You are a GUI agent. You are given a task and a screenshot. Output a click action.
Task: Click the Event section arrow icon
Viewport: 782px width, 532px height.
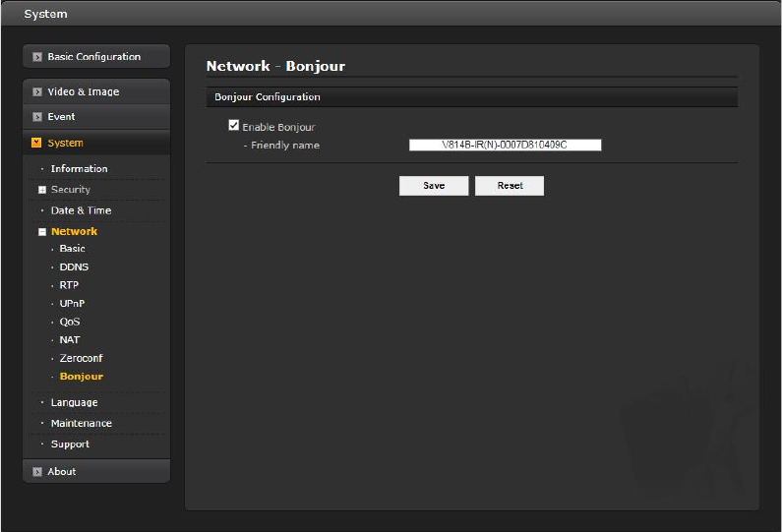37,117
